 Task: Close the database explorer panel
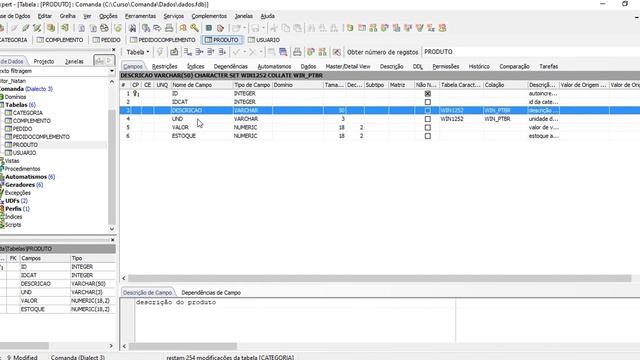pyautogui.click(x=113, y=50)
